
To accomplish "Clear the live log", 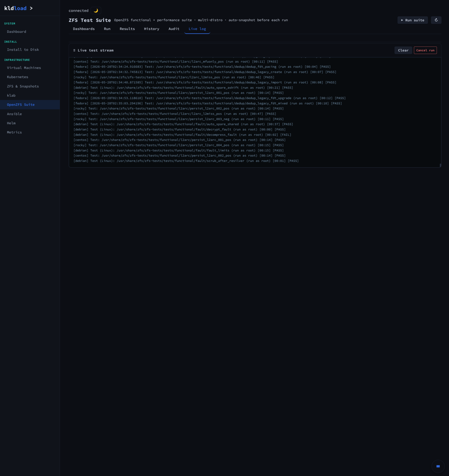I will [403, 50].
